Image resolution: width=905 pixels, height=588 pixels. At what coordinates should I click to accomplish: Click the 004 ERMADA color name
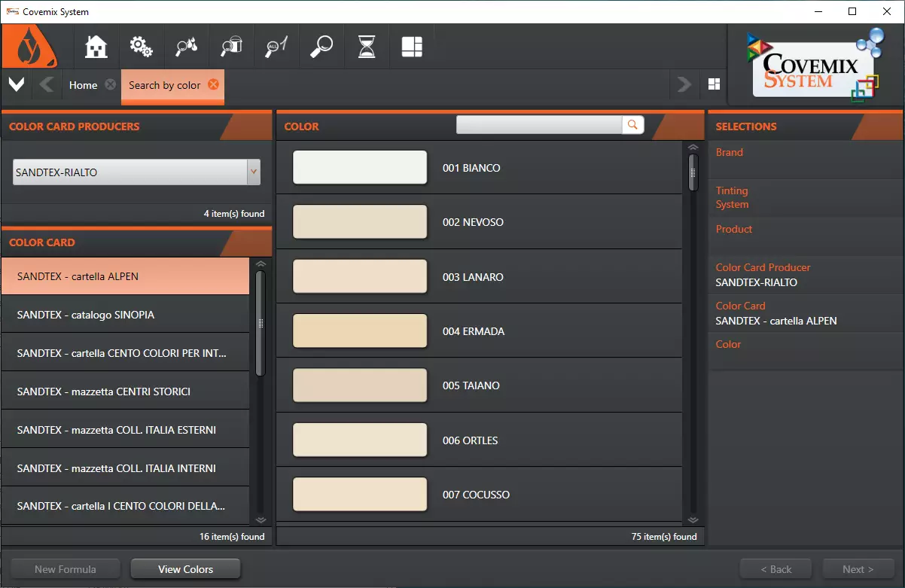click(x=474, y=331)
